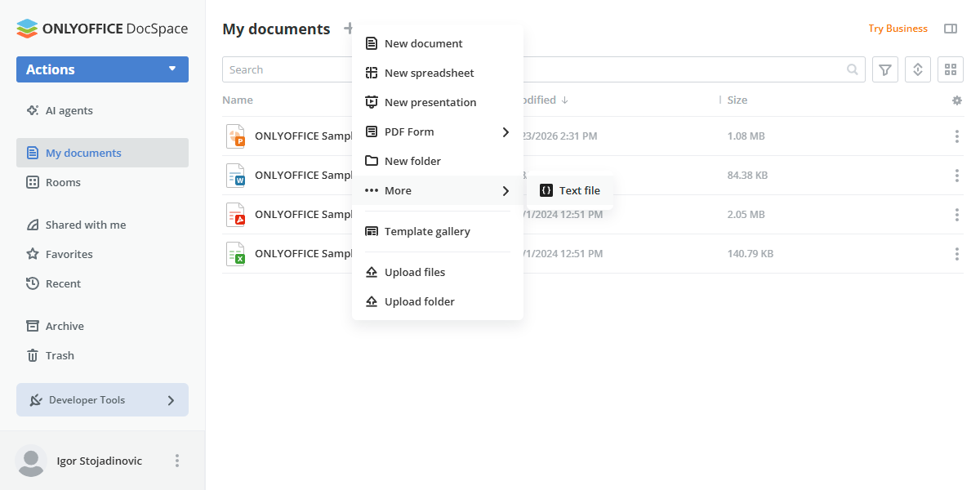Open table column settings gear
This screenshot has height=490, width=980.
tap(957, 100)
